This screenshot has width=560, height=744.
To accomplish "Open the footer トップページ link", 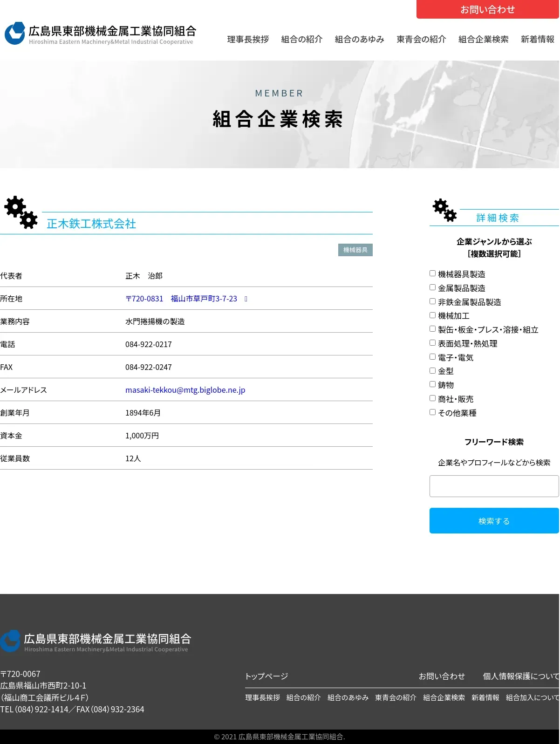I will click(x=266, y=676).
